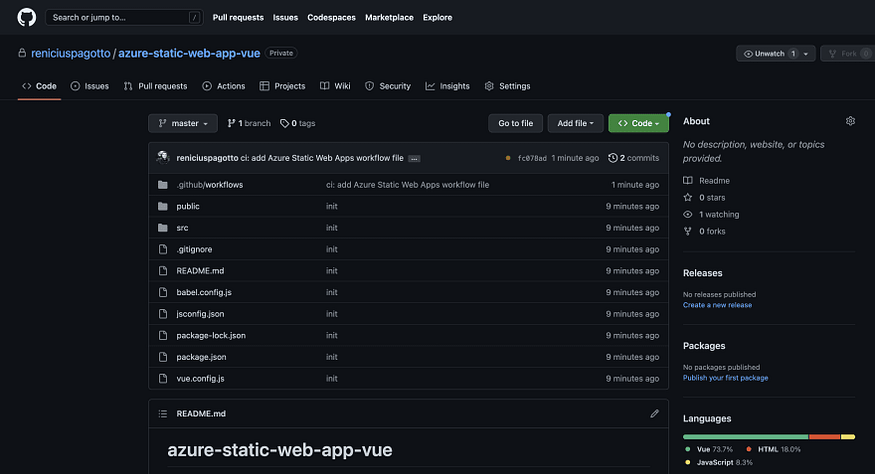Click the .gitignore file icon

162,249
